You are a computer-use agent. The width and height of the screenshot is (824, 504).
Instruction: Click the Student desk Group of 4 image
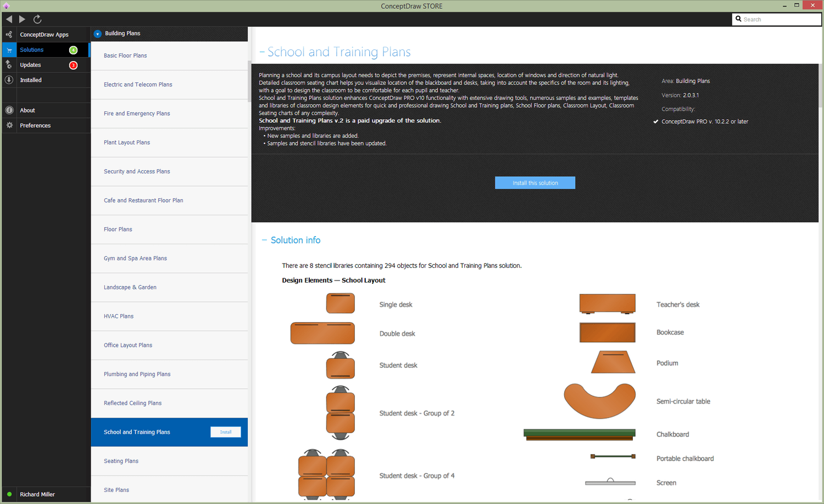click(x=326, y=474)
